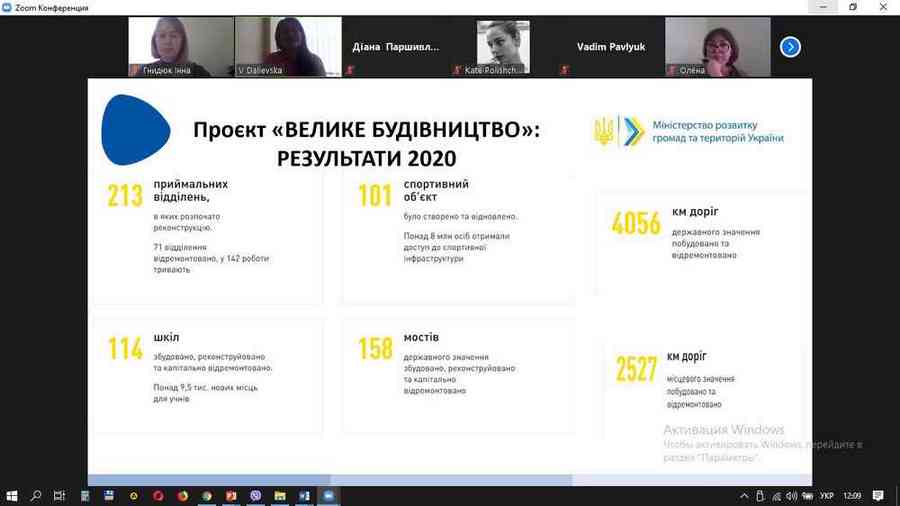Screen dimensions: 900x506
Task: Open Task View in the taskbar
Action: tap(60, 495)
